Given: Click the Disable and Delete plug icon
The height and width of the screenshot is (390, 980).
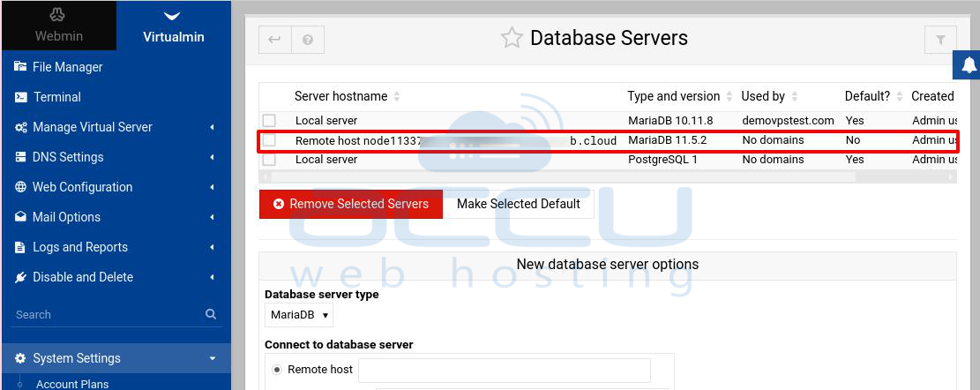Looking at the screenshot, I should 20,277.
